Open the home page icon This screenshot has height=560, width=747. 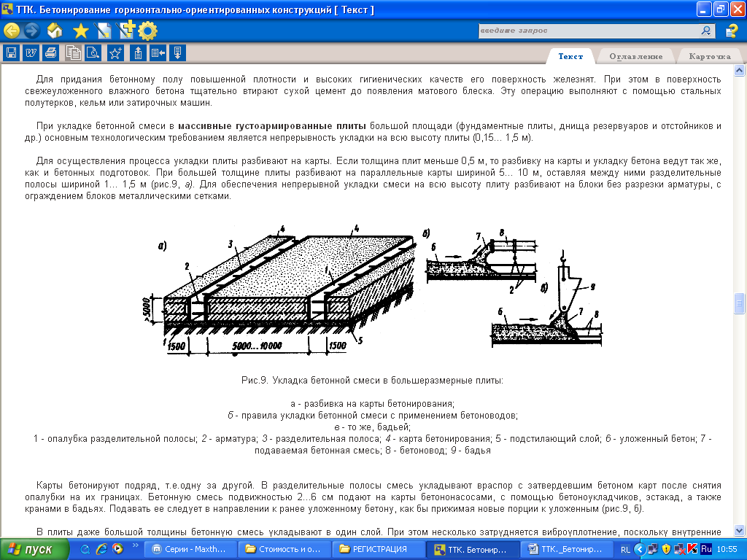tap(55, 31)
